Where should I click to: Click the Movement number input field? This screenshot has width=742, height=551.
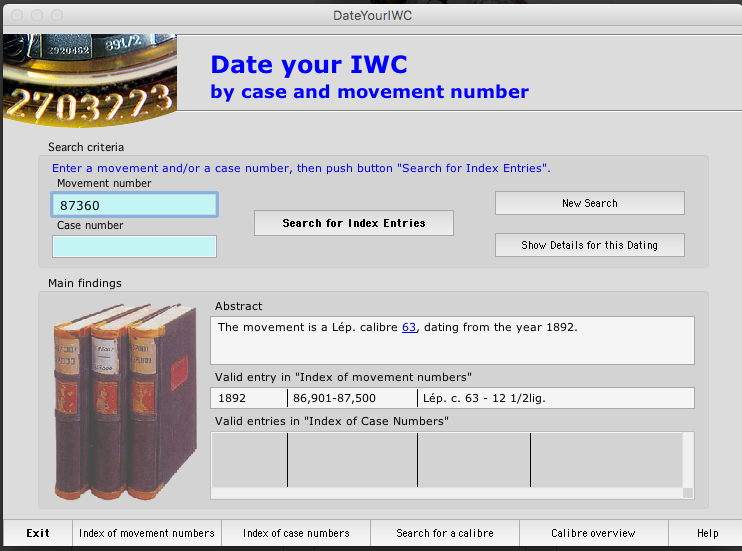tap(134, 205)
